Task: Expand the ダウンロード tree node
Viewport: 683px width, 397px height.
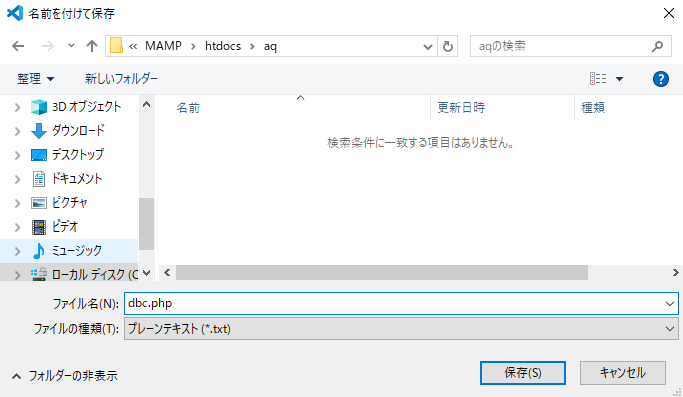Action: coord(17,131)
